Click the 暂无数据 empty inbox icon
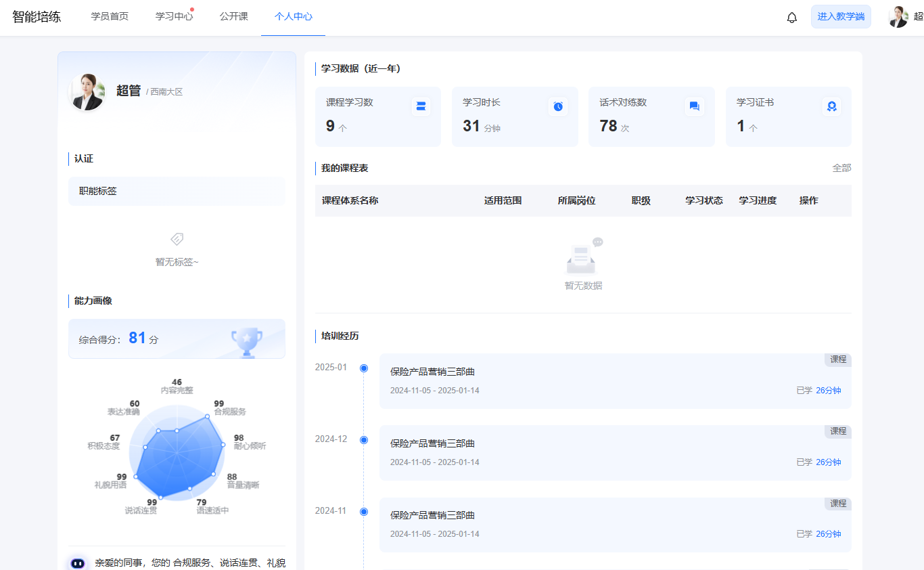 [x=583, y=257]
